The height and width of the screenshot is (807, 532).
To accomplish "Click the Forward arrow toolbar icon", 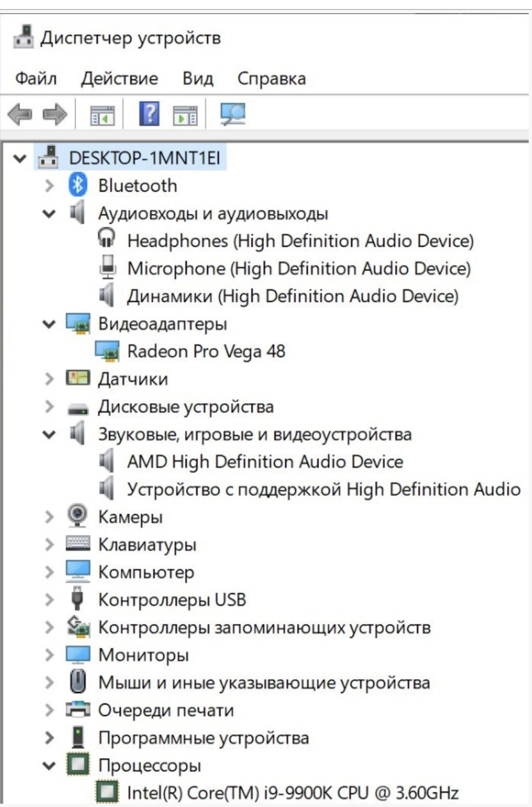I will click(56, 114).
